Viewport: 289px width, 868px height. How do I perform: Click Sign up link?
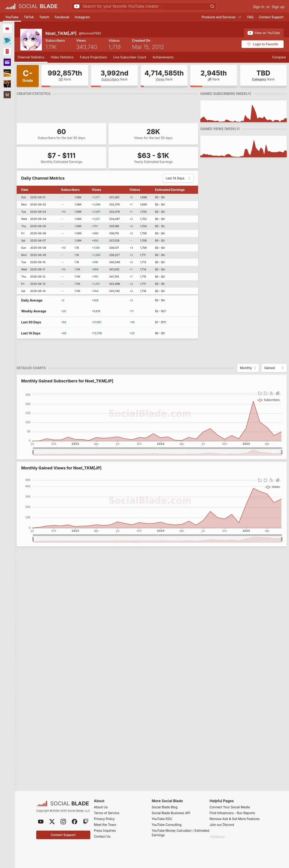[x=278, y=7]
